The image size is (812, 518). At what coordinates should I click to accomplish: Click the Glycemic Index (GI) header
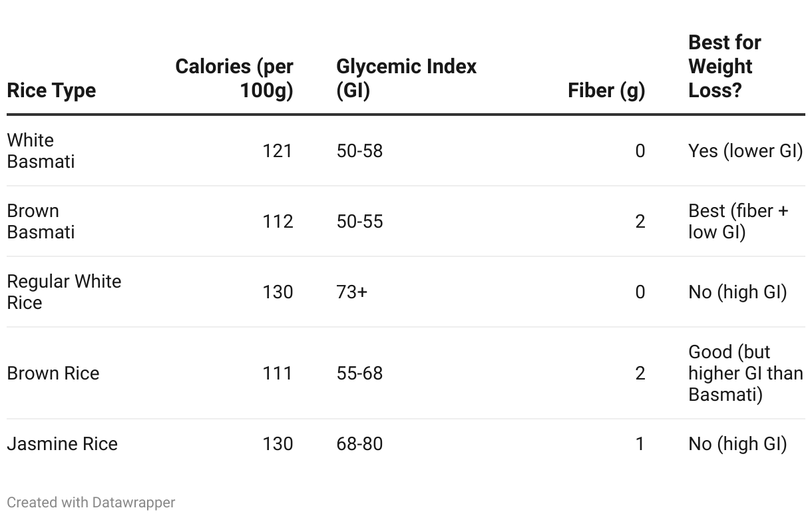(x=407, y=79)
